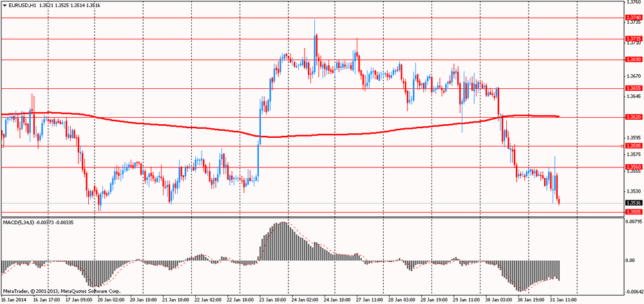Click the 1.3575 price scale value
This screenshot has width=644, height=304.
pyautogui.click(x=633, y=155)
